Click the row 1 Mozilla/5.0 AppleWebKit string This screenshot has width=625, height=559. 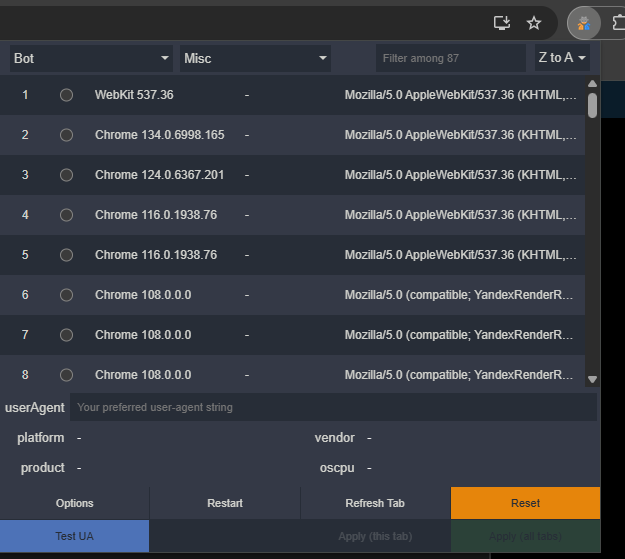tap(460, 95)
